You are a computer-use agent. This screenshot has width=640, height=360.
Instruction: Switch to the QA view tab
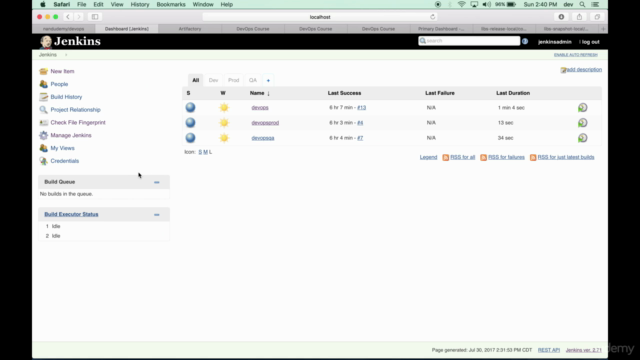(x=253, y=80)
